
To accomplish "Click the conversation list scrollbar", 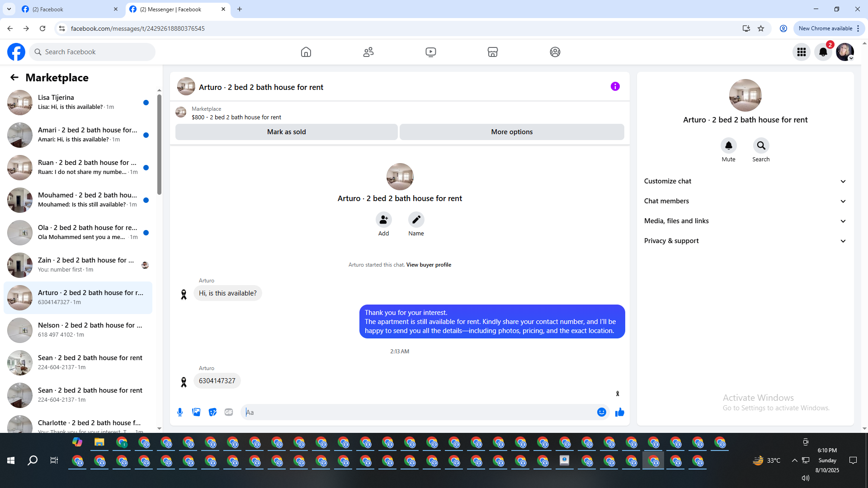I will pyautogui.click(x=159, y=145).
